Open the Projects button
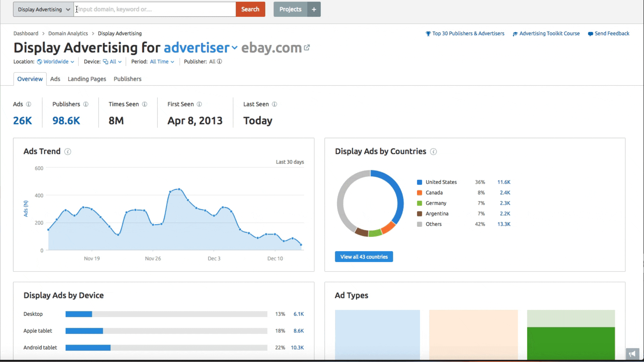 point(290,9)
